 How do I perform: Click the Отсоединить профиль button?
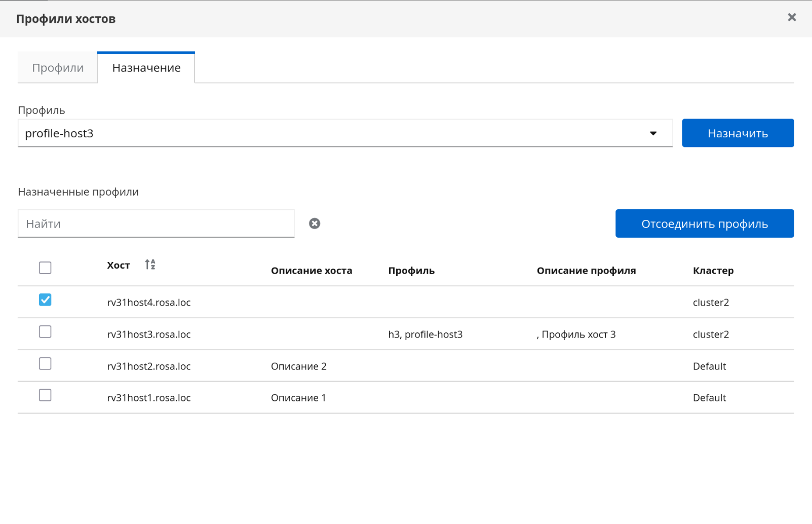click(704, 223)
